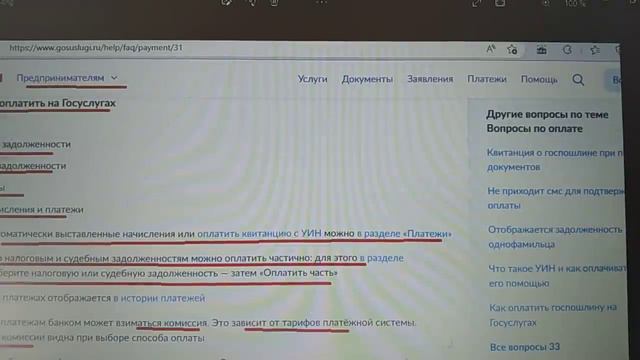Open the Услуги menu
640x360 pixels.
(312, 79)
